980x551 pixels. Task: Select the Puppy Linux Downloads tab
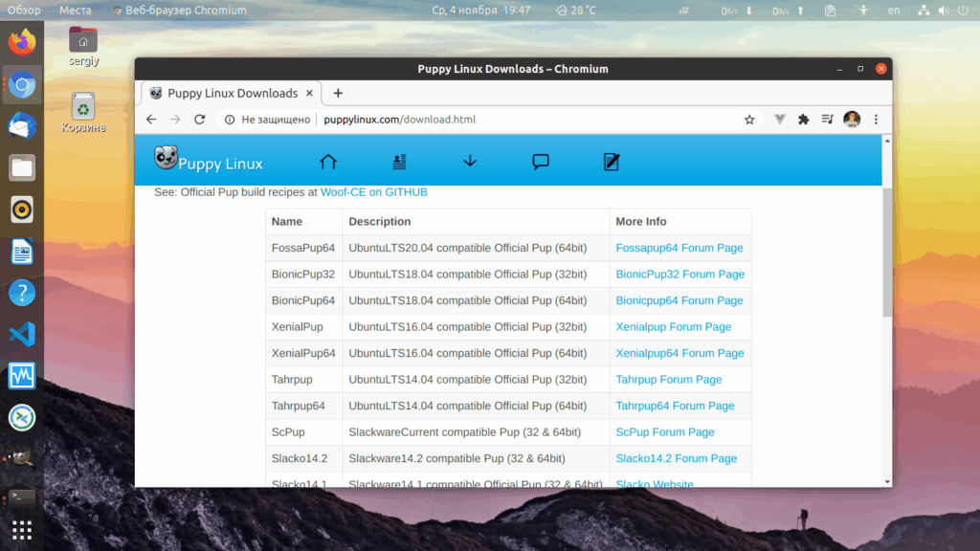232,93
